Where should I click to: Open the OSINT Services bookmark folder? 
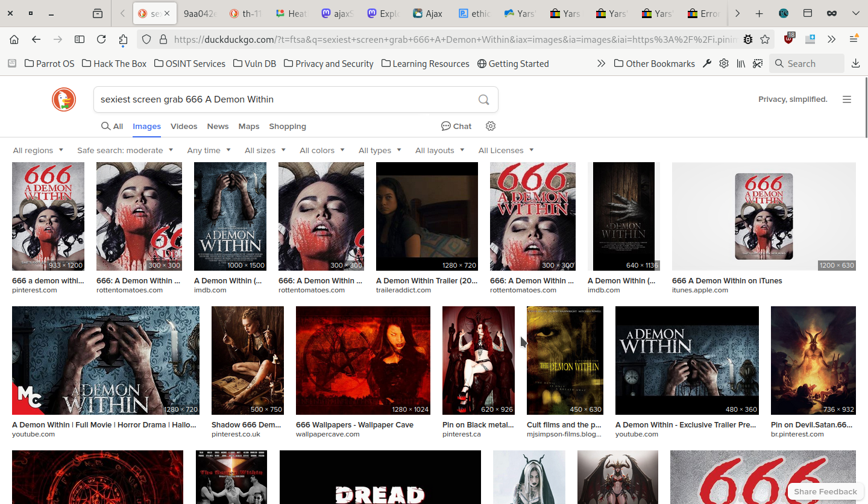tap(189, 63)
